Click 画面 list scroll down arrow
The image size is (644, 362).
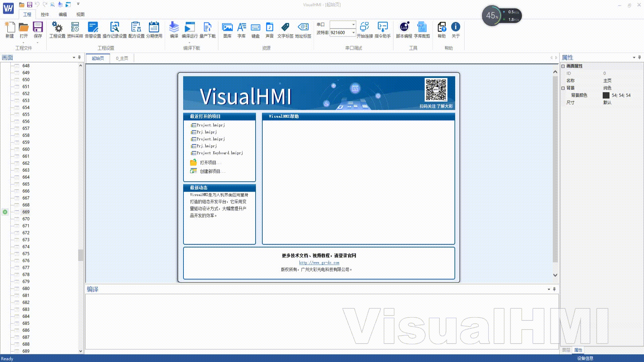[80, 351]
